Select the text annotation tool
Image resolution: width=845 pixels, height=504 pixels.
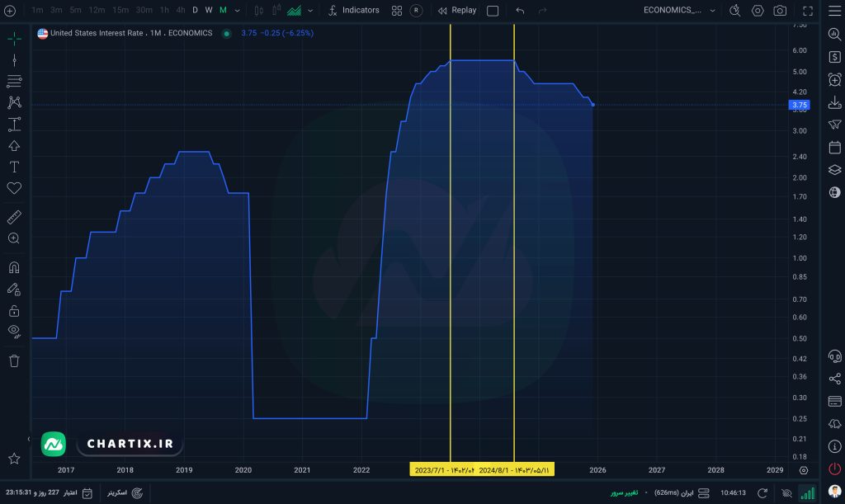point(14,167)
